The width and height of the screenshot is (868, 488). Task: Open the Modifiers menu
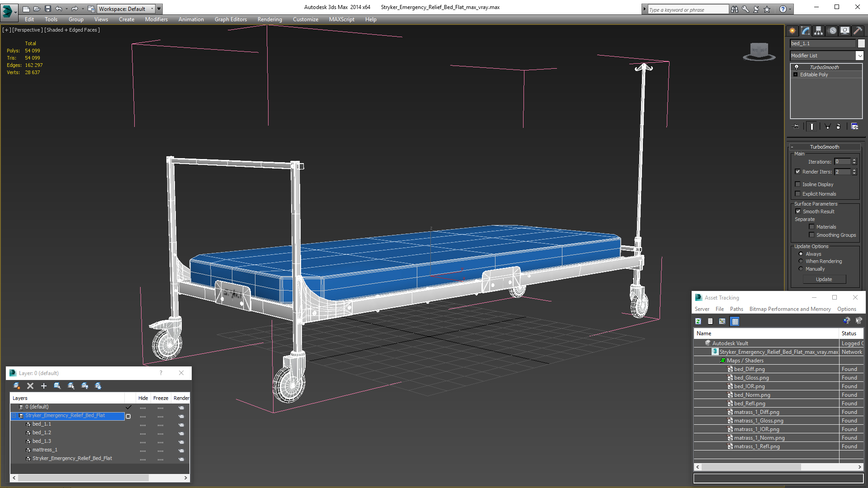tap(156, 19)
